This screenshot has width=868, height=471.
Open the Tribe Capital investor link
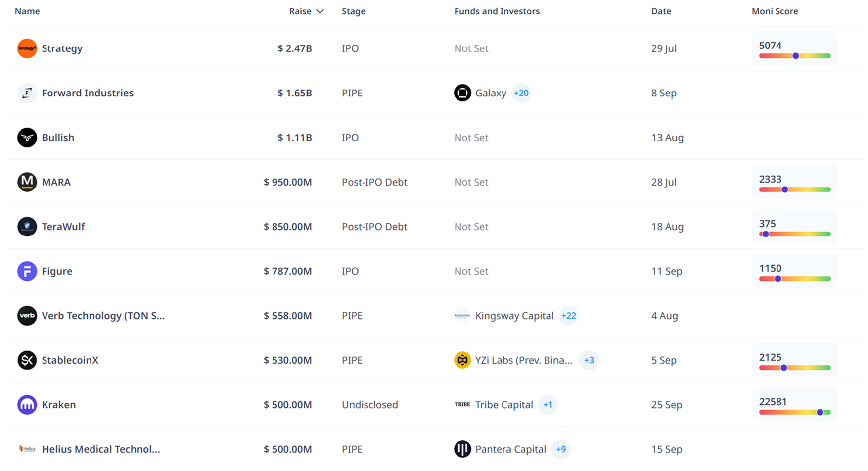pos(503,405)
